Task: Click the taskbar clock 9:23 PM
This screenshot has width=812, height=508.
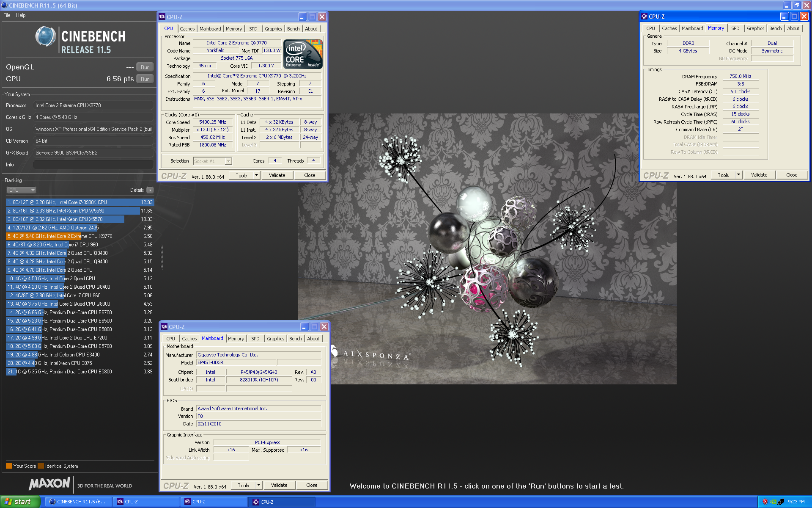Action: tap(796, 502)
